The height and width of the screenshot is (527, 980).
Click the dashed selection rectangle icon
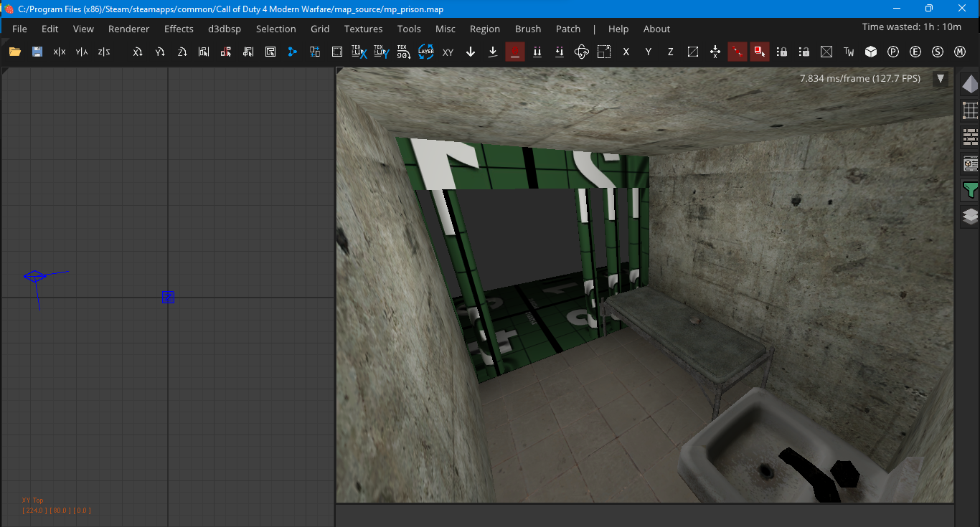tap(336, 52)
